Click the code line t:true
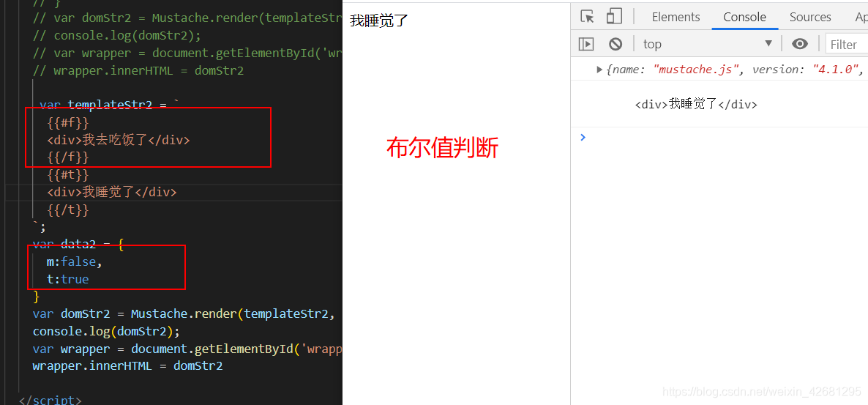This screenshot has height=405, width=868. 67,279
